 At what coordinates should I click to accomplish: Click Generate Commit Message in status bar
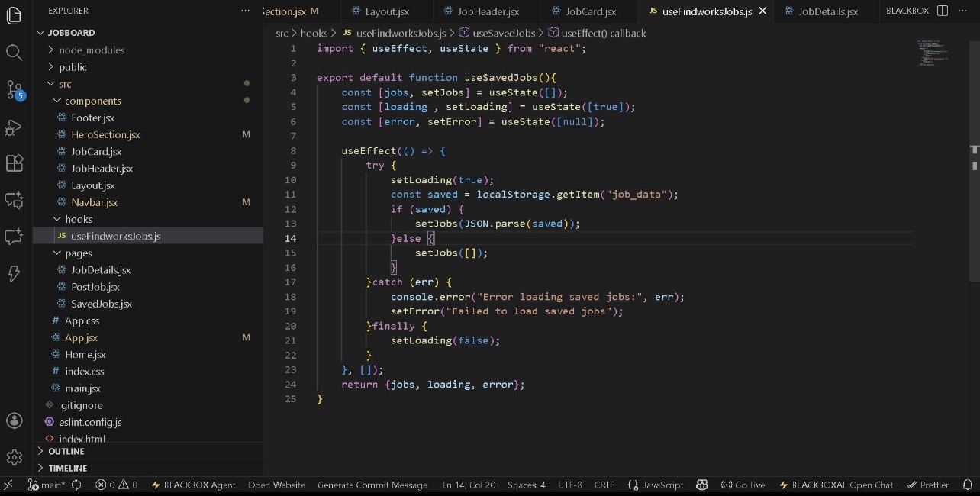tap(372, 485)
